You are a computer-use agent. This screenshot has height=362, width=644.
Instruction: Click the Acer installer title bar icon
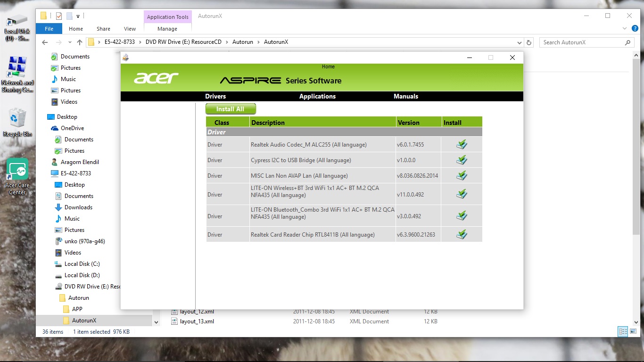(x=125, y=58)
